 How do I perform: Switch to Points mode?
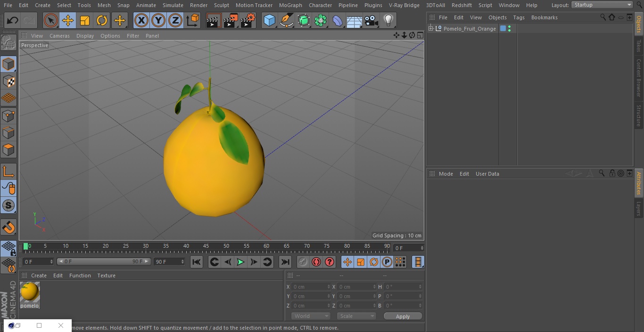pos(8,115)
